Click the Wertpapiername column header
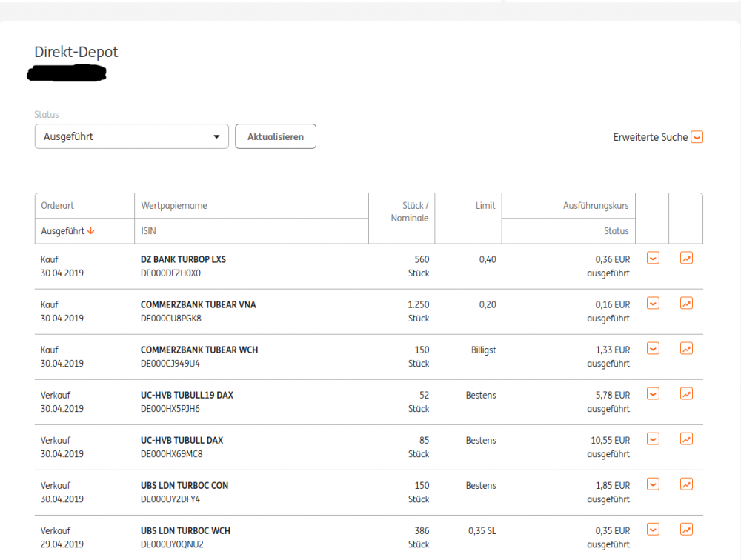This screenshot has width=741, height=560. 174,206
